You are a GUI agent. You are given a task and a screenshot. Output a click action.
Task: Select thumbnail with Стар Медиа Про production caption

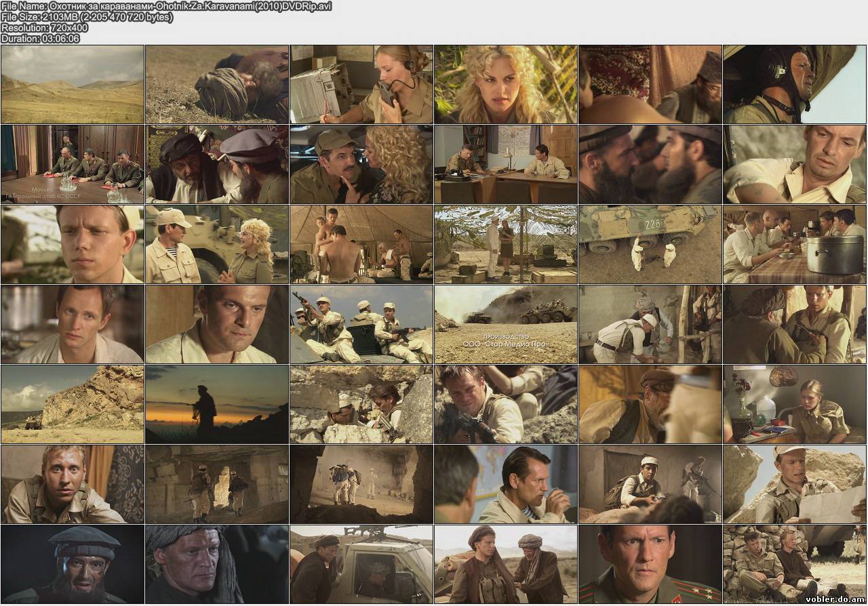click(x=506, y=325)
